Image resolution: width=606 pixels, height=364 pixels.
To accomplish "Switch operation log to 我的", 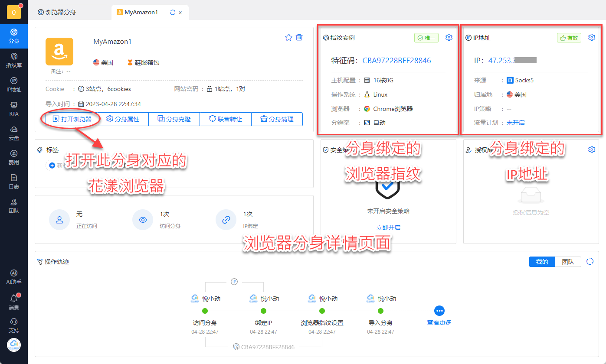I will [542, 262].
